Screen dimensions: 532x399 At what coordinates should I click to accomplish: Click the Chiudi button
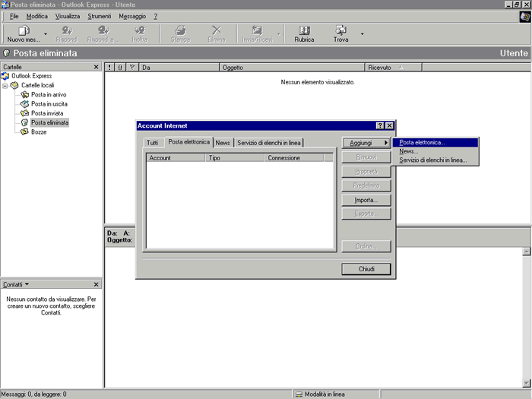[366, 269]
